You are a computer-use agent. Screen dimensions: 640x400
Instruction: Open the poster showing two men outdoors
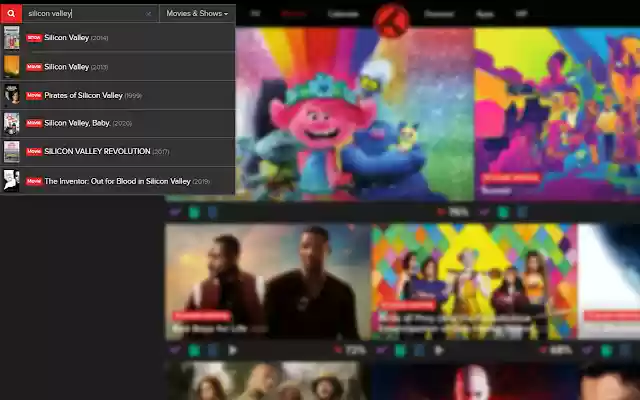[x=267, y=282]
